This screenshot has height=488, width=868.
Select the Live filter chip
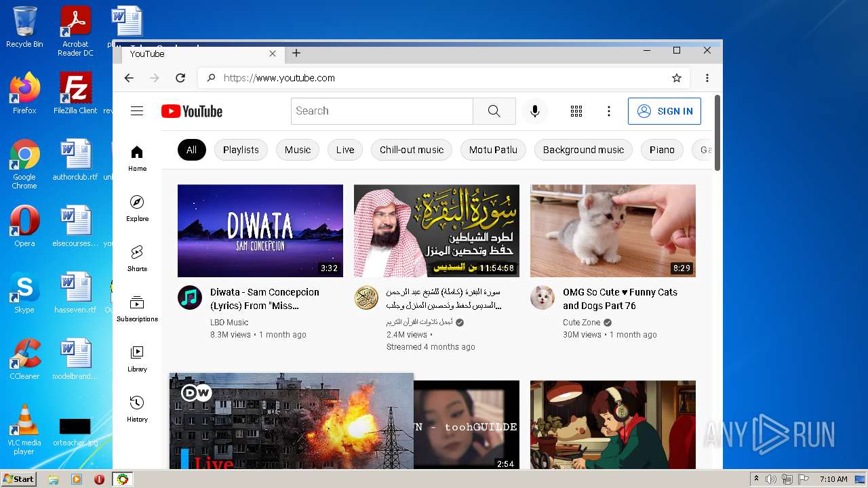pos(345,150)
